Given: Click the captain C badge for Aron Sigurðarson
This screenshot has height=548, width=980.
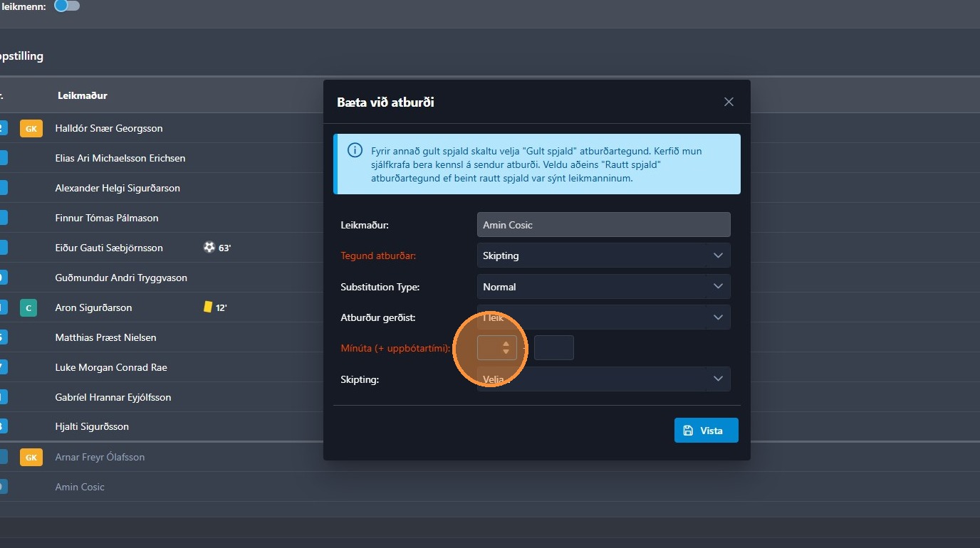Looking at the screenshot, I should point(28,308).
